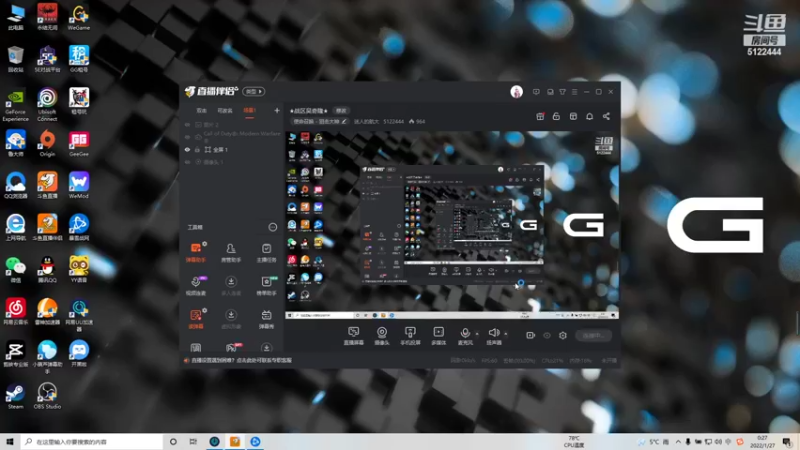Screen dimensions: 800x450
Task: Click the share icon above preview
Action: 606,116
